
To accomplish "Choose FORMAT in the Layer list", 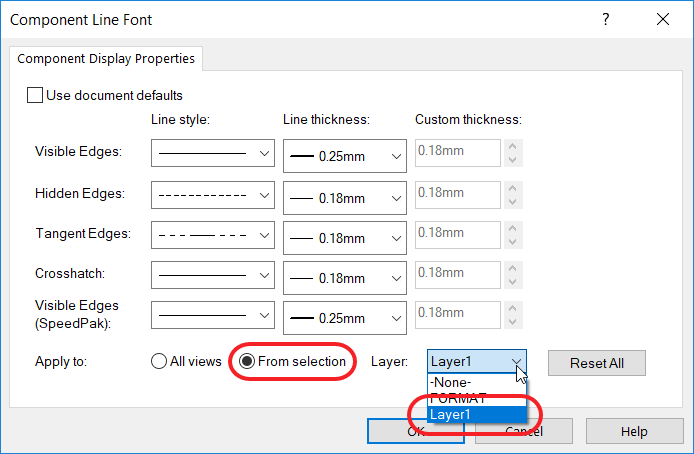I will coord(459,398).
